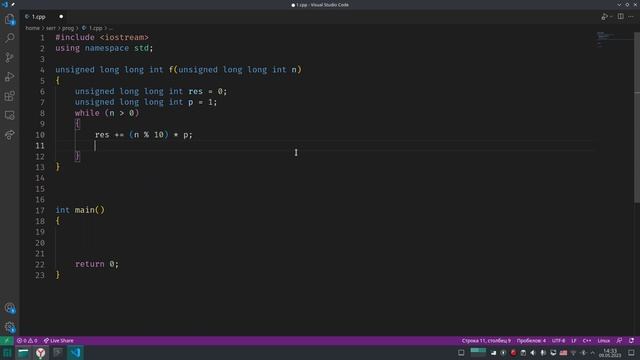The image size is (640, 360).
Task: Click the serr breadcrumb segment
Action: (x=51, y=28)
